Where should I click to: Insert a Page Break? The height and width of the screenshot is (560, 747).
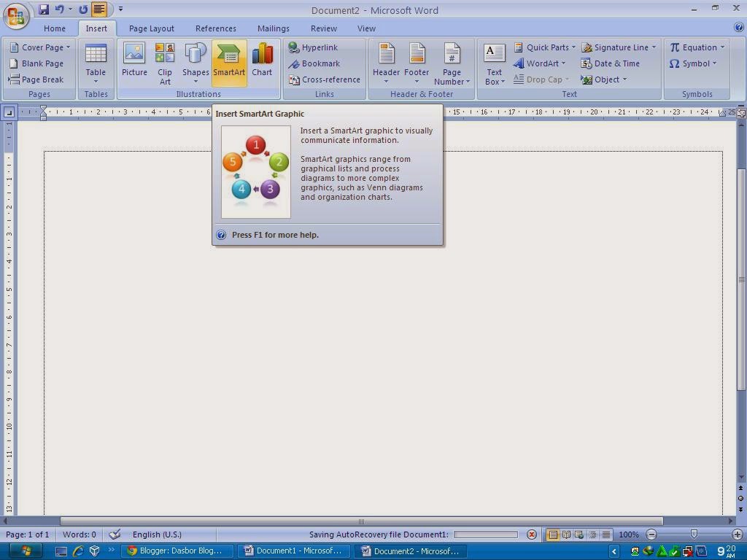pyautogui.click(x=36, y=79)
